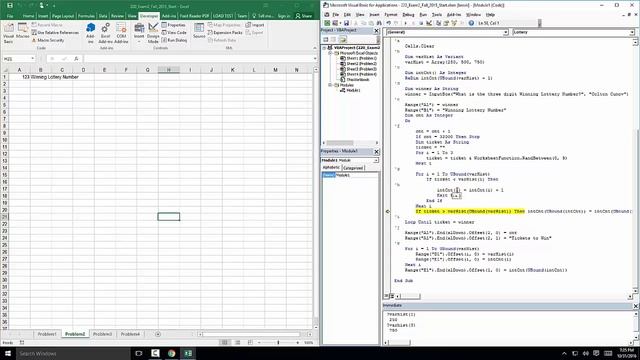Click View Code in Controls group
Screen dimensions: 640x360
pyautogui.click(x=174, y=33)
